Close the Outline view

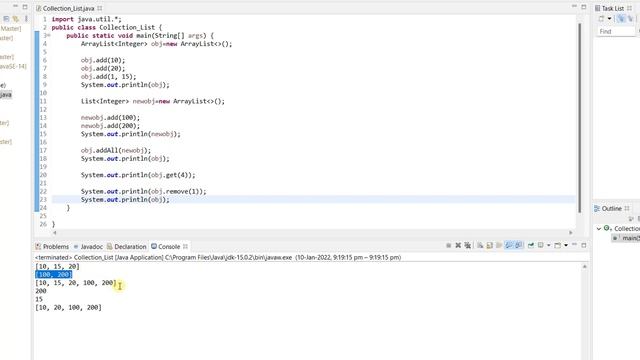[x=627, y=209]
